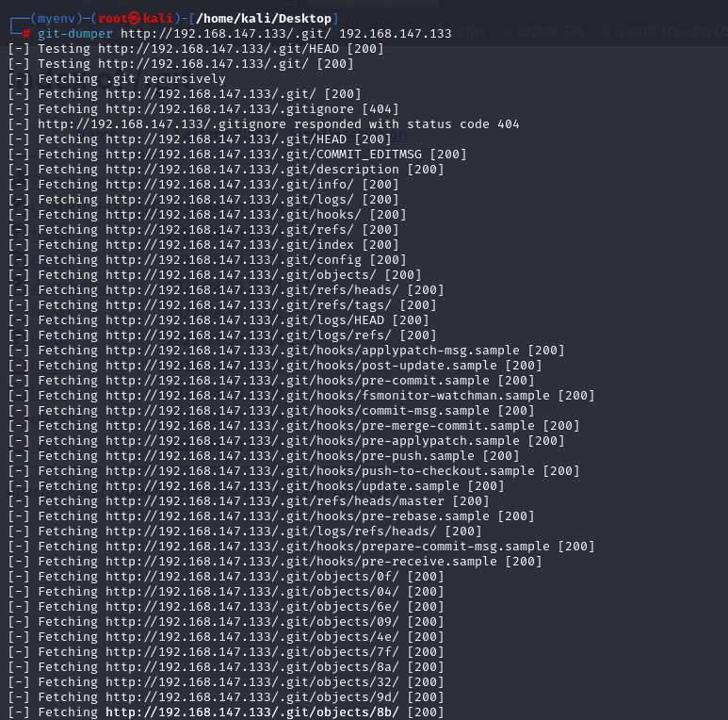Click the "responded with status code 404" message
The image size is (728, 720).
[x=406, y=124]
